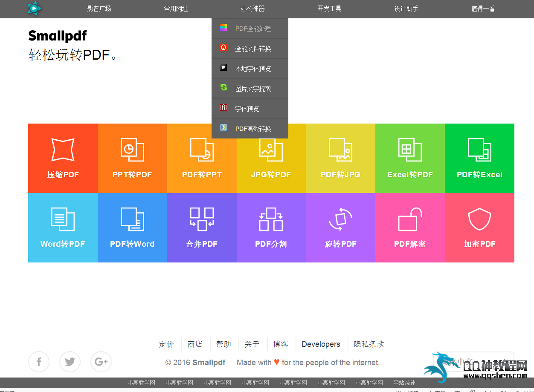Click the site logo in the navigation bar
Image resolution: width=534 pixels, height=392 pixels.
point(34,9)
